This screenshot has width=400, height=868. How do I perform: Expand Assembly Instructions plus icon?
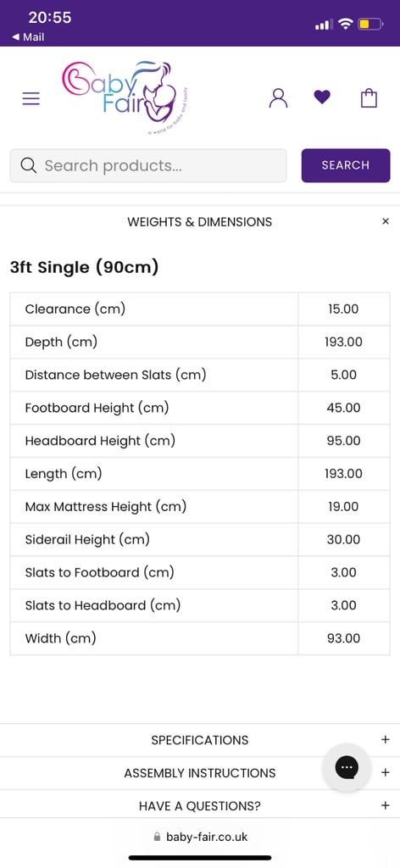point(386,773)
